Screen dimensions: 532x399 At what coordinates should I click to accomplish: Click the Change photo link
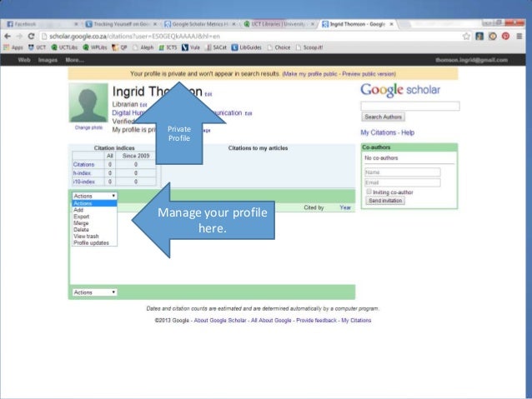pos(88,127)
